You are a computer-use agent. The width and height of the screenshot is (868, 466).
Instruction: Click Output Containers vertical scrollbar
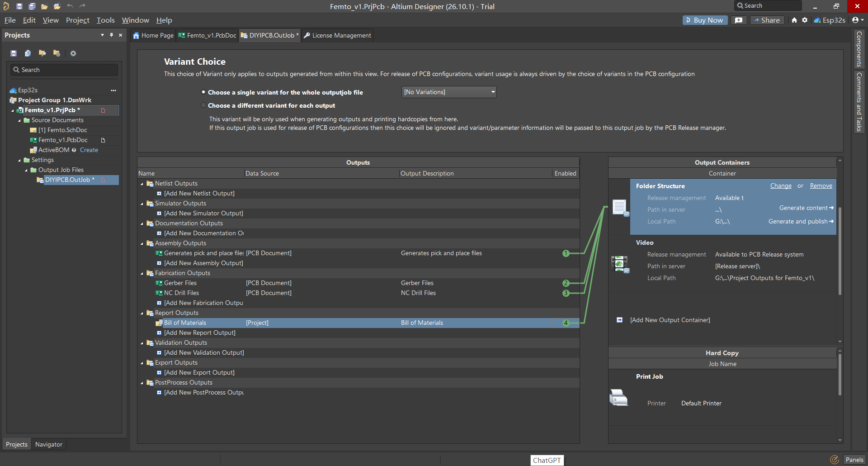pos(840,251)
